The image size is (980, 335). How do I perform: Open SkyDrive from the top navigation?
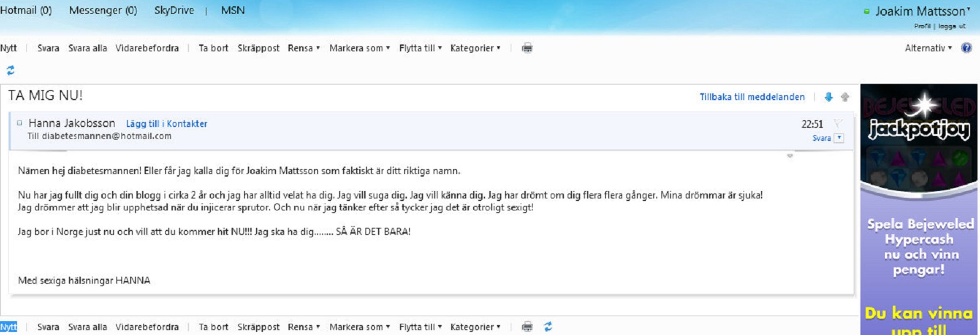[173, 11]
